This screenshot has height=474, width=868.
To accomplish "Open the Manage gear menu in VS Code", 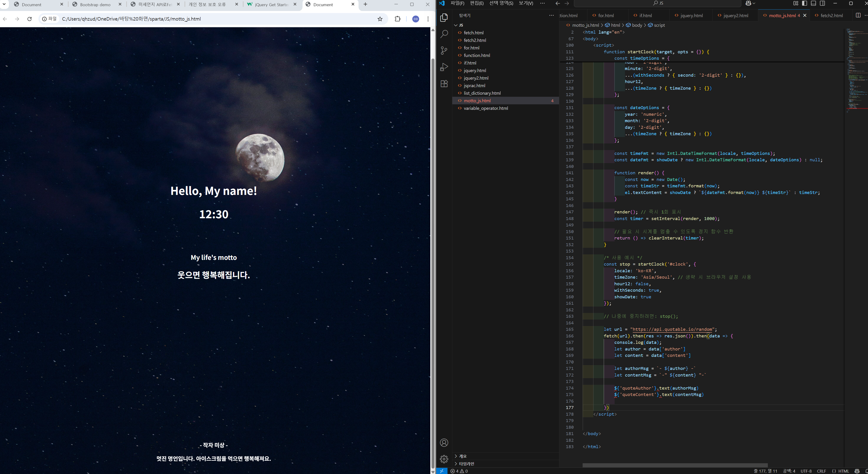I will (x=444, y=459).
